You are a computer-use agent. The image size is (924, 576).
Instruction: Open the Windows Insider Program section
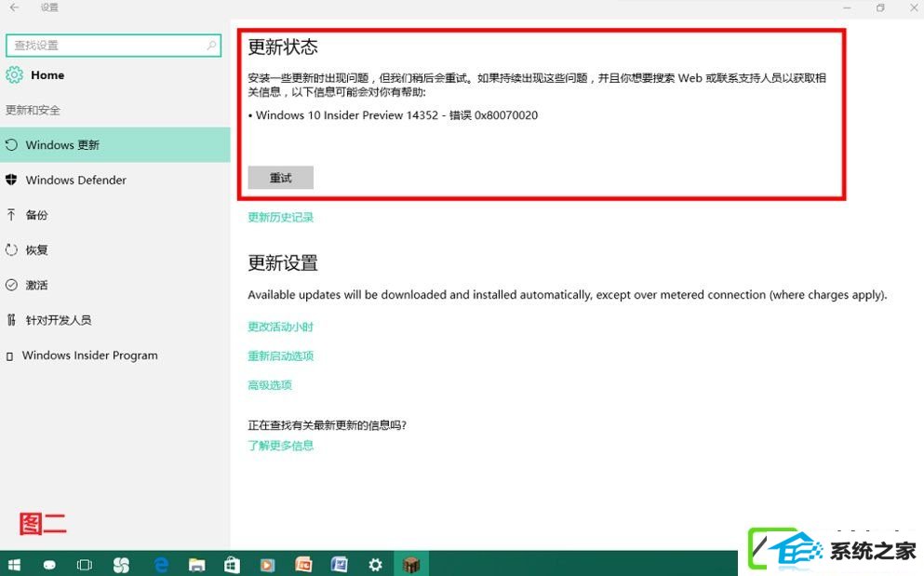point(114,355)
